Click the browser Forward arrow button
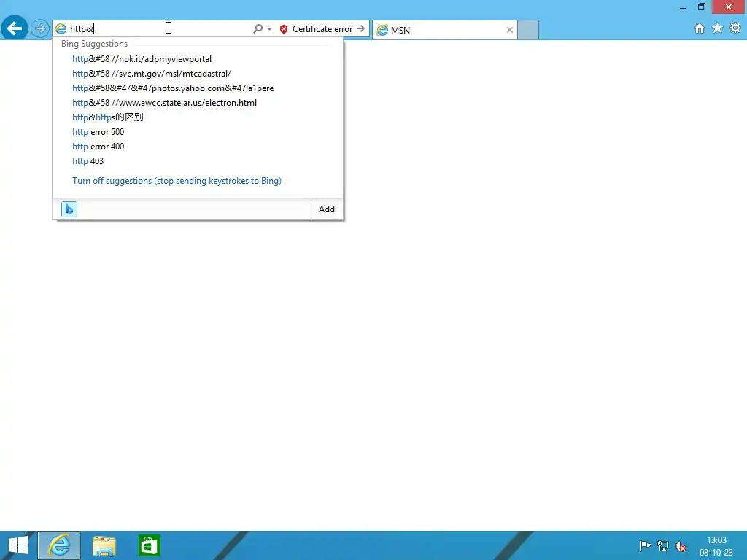 coord(40,28)
